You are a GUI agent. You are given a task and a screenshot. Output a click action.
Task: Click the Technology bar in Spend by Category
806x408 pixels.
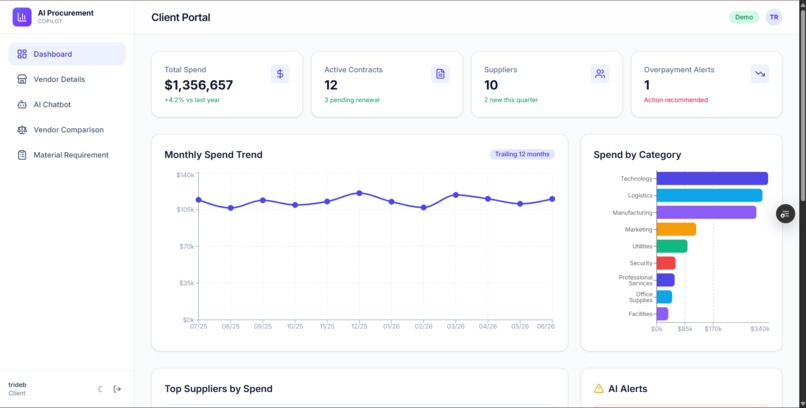click(x=712, y=178)
